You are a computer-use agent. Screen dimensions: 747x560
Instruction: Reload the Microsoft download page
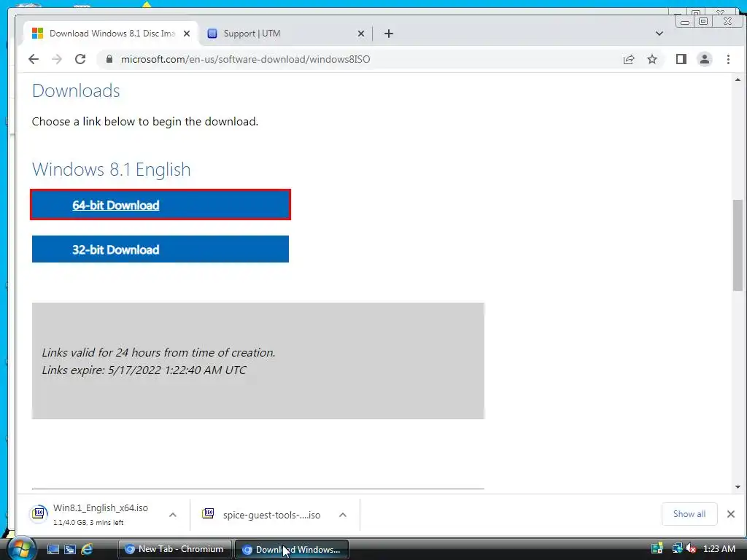[80, 59]
